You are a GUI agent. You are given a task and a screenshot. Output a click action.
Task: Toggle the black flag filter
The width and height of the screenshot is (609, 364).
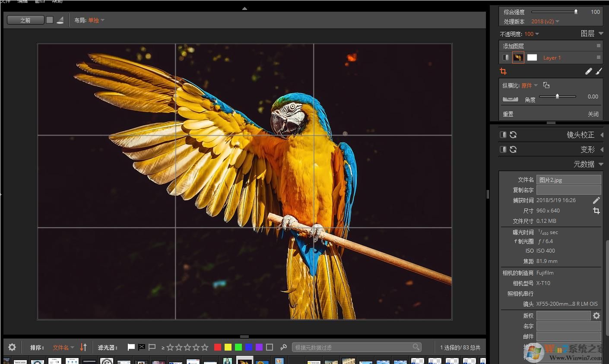pos(142,347)
